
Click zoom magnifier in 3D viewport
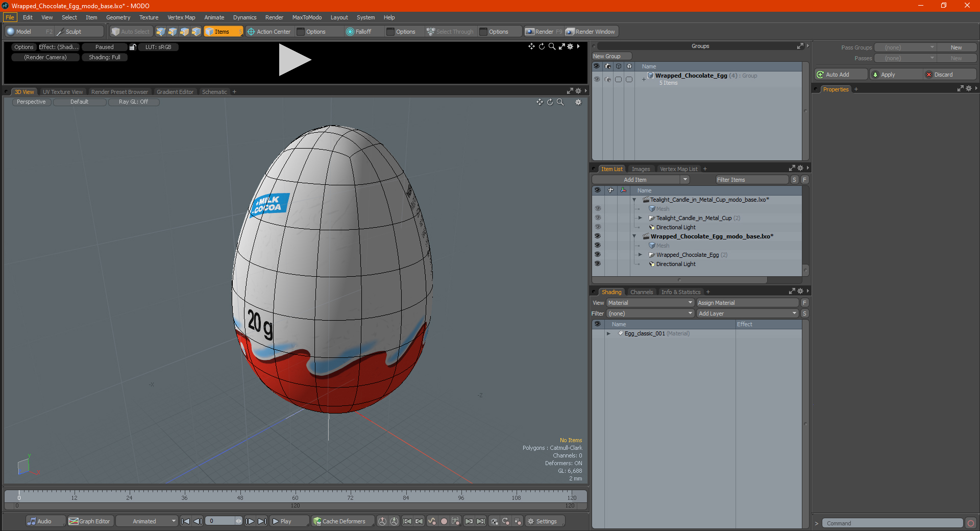tap(560, 102)
